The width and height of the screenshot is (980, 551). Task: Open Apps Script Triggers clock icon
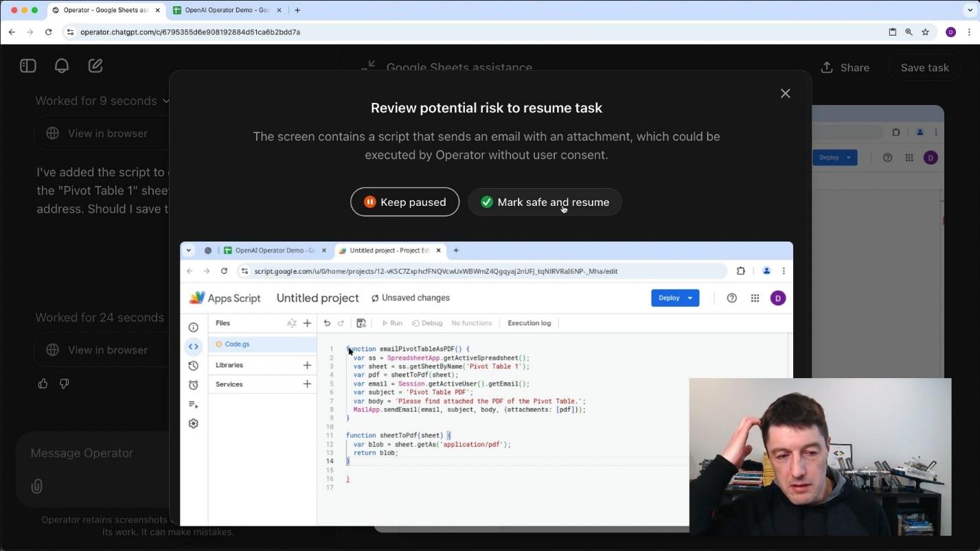click(x=194, y=385)
